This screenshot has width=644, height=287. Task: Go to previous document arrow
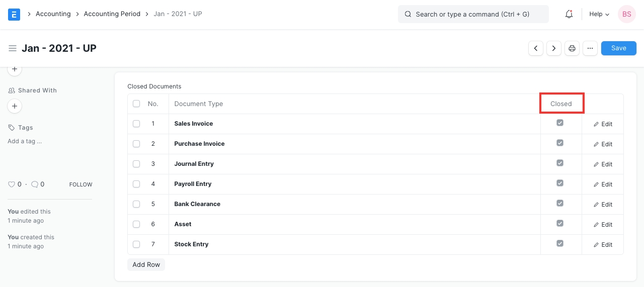pos(536,48)
